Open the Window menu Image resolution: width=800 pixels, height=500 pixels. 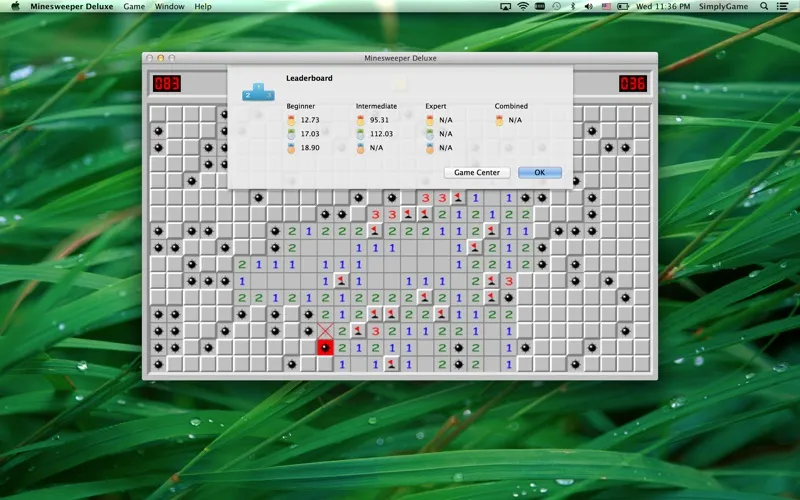point(169,6)
